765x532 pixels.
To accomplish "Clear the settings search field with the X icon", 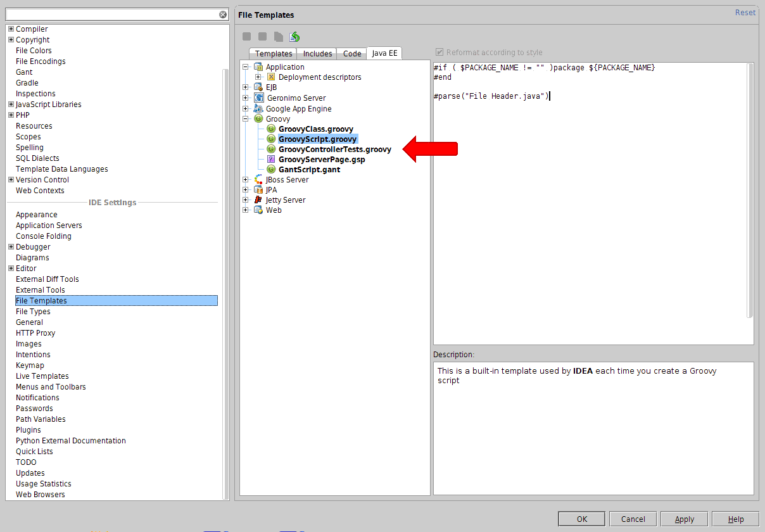I will tap(223, 15).
